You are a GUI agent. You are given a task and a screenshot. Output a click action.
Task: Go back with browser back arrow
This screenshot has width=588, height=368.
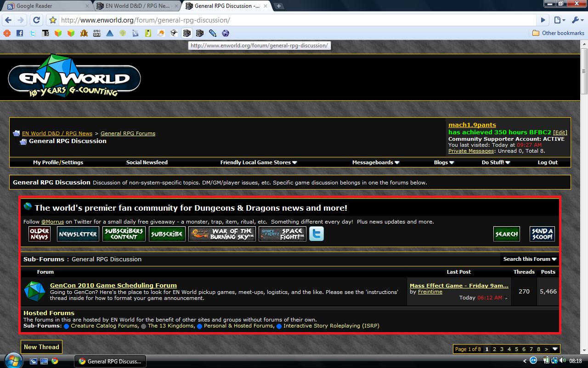[x=8, y=20]
